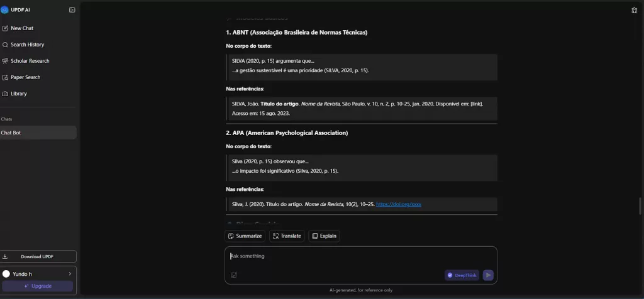Click the Explain button
This screenshot has height=299, width=644.
pyautogui.click(x=324, y=236)
